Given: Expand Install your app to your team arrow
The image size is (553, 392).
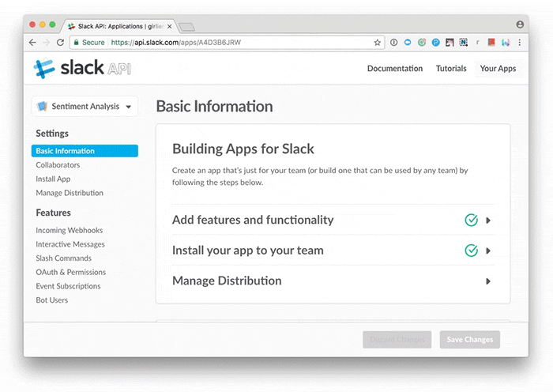Looking at the screenshot, I should [488, 251].
